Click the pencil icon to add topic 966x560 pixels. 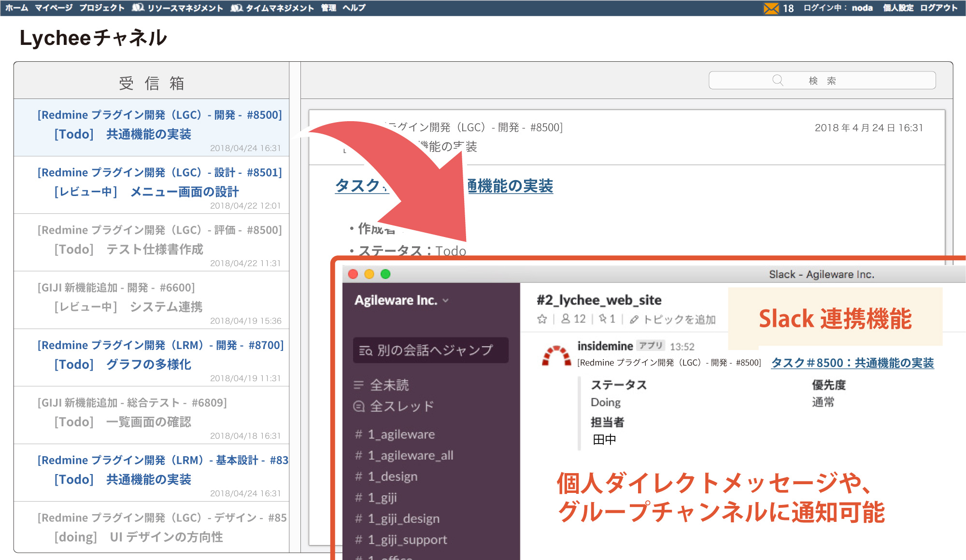(x=634, y=320)
